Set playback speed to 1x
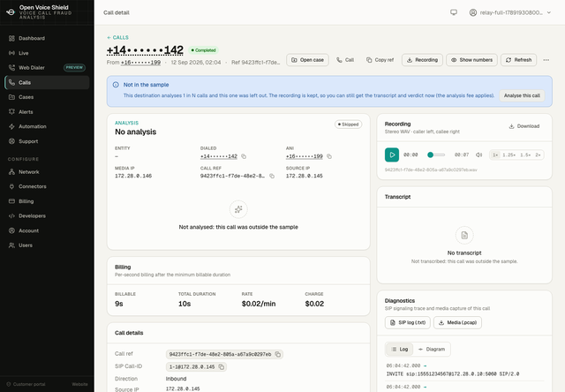This screenshot has width=565, height=392. (x=495, y=155)
